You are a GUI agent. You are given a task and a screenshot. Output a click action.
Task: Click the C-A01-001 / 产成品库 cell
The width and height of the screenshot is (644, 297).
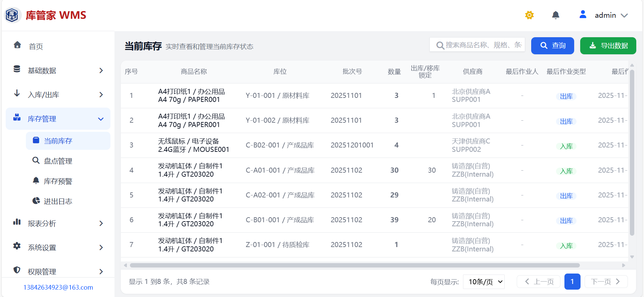[280, 170]
